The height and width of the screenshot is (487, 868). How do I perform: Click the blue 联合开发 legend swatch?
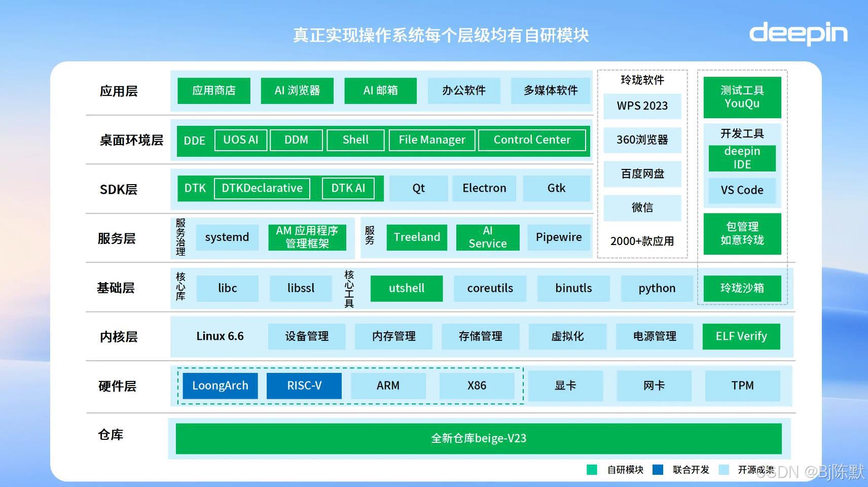(658, 470)
